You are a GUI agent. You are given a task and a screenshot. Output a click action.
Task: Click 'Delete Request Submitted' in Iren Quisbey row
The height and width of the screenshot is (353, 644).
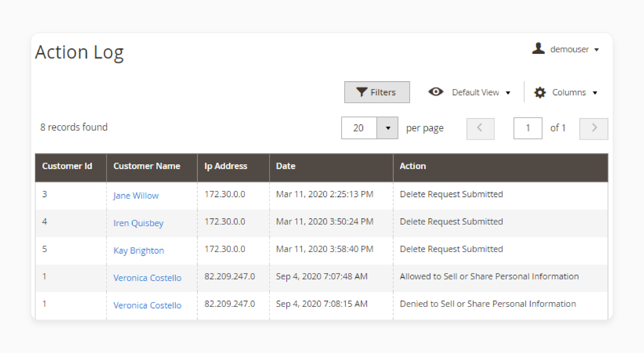click(451, 222)
